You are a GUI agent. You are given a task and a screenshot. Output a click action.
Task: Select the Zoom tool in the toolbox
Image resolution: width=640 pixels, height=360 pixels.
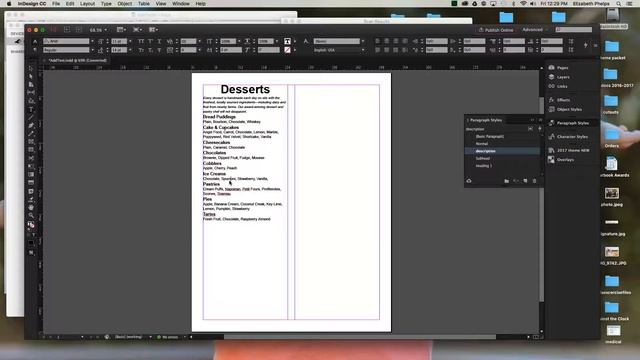(31, 216)
